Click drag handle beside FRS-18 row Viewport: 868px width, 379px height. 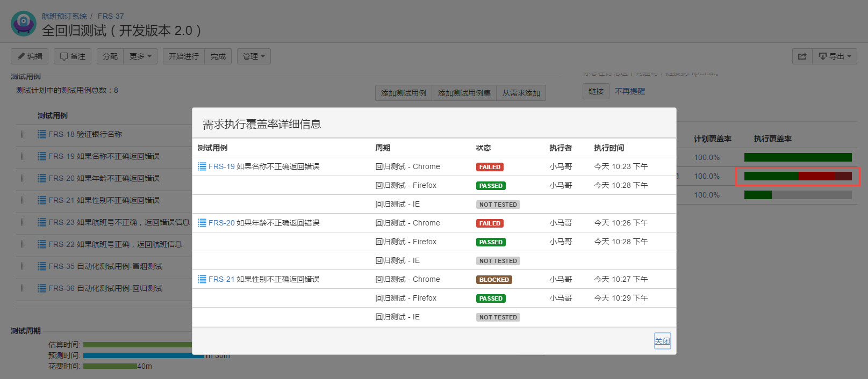pyautogui.click(x=23, y=134)
